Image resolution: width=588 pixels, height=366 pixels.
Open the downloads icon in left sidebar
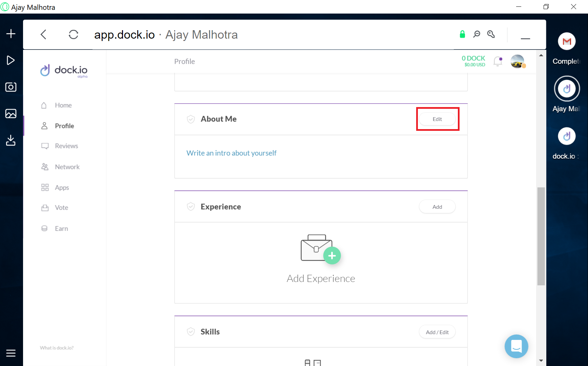point(11,140)
